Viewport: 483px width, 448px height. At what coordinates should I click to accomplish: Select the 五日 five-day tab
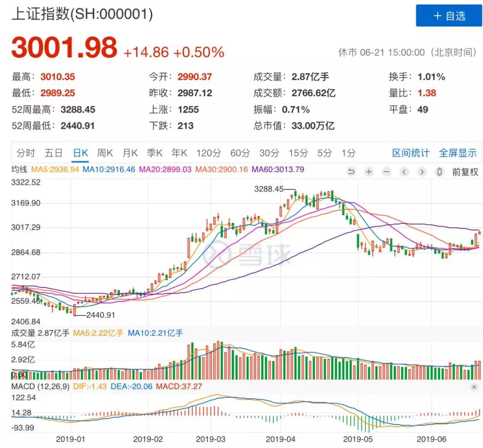coord(53,153)
